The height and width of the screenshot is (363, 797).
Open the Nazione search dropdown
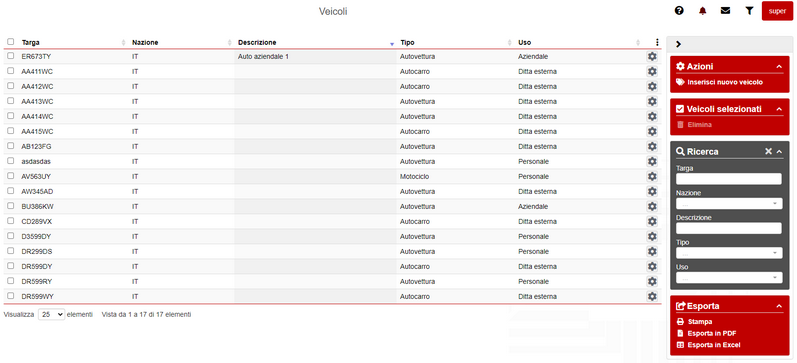coord(729,203)
